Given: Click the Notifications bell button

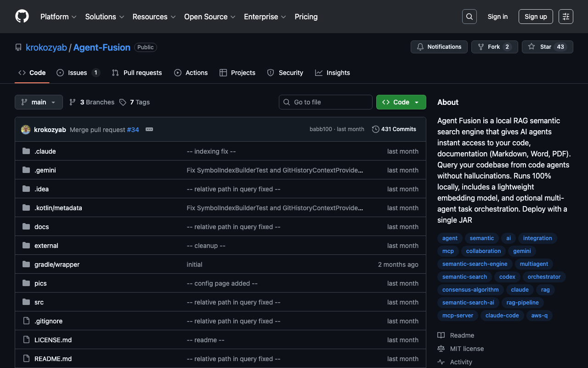Looking at the screenshot, I should [x=439, y=47].
